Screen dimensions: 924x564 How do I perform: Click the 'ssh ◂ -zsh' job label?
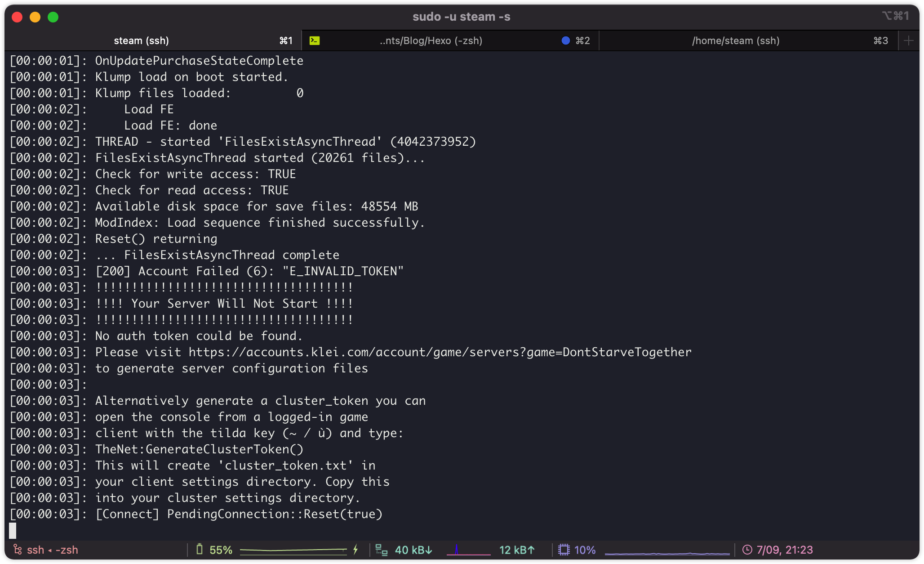coord(52,550)
